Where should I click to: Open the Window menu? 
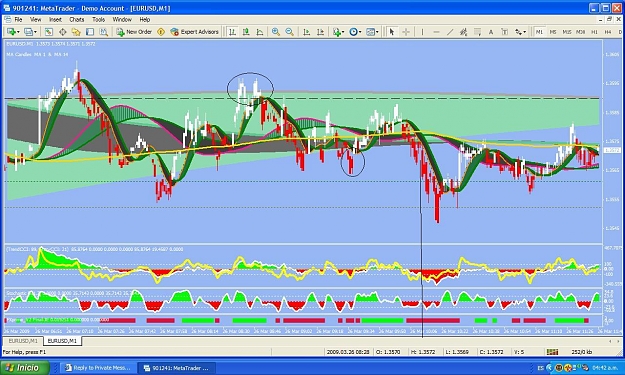pos(122,19)
